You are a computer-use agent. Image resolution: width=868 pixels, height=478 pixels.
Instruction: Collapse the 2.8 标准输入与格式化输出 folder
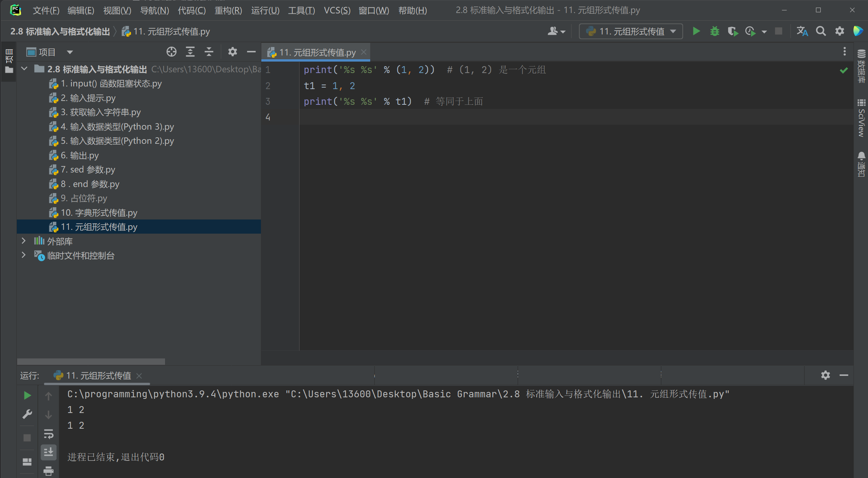pos(24,69)
